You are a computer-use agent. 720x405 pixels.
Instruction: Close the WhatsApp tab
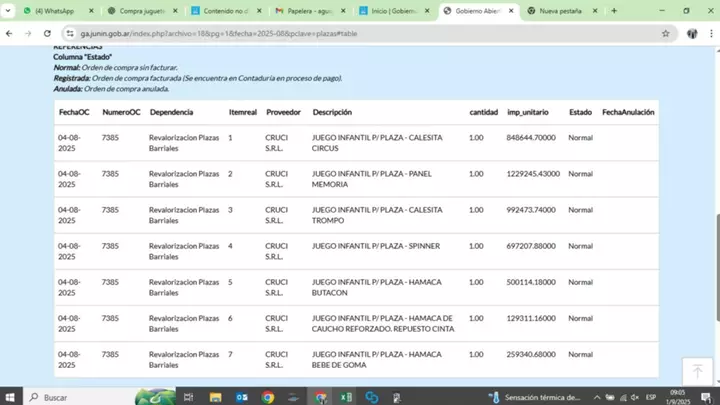tap(91, 11)
